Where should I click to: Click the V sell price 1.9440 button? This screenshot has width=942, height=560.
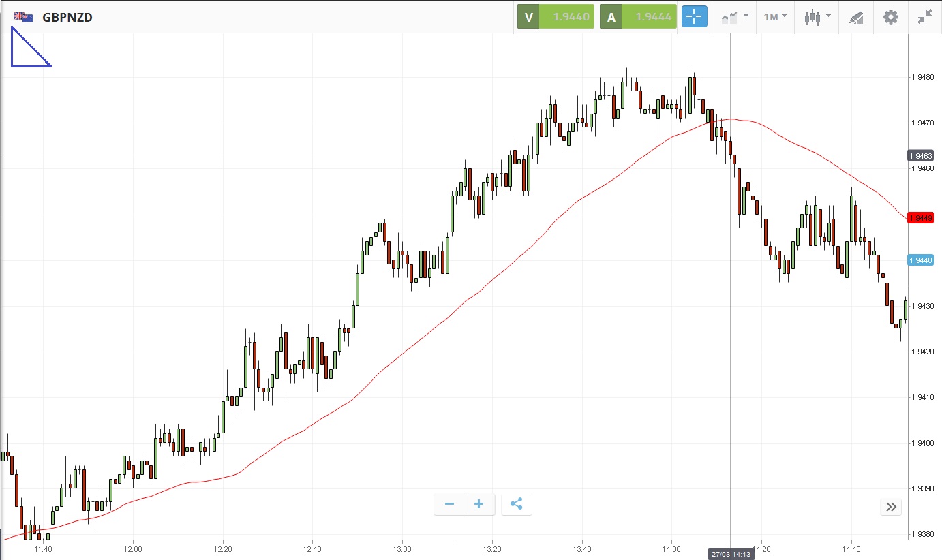pyautogui.click(x=556, y=17)
